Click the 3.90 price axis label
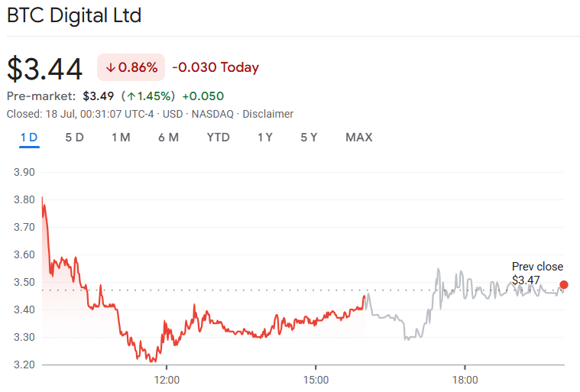 click(24, 173)
